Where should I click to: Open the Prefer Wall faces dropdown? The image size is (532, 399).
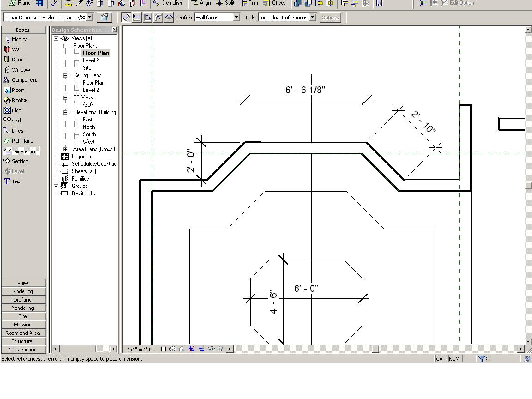coord(236,18)
